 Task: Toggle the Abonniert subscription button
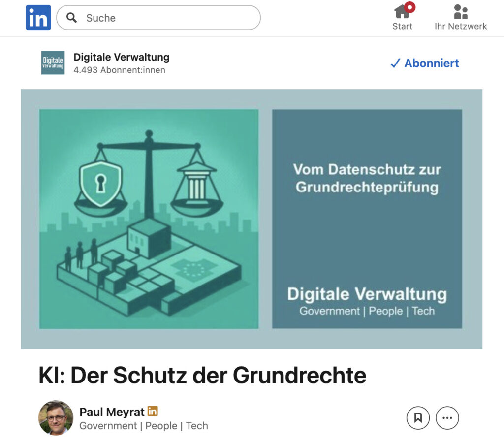coord(425,63)
